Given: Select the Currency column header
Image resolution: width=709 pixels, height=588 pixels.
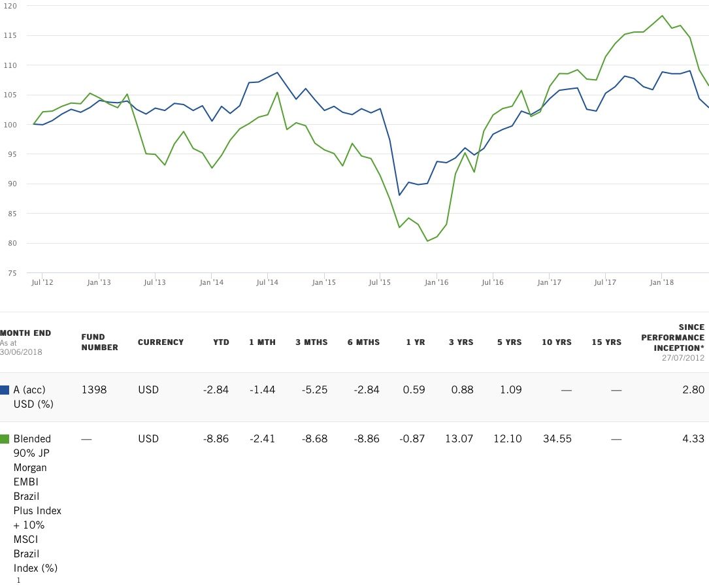Looking at the screenshot, I should click(160, 342).
